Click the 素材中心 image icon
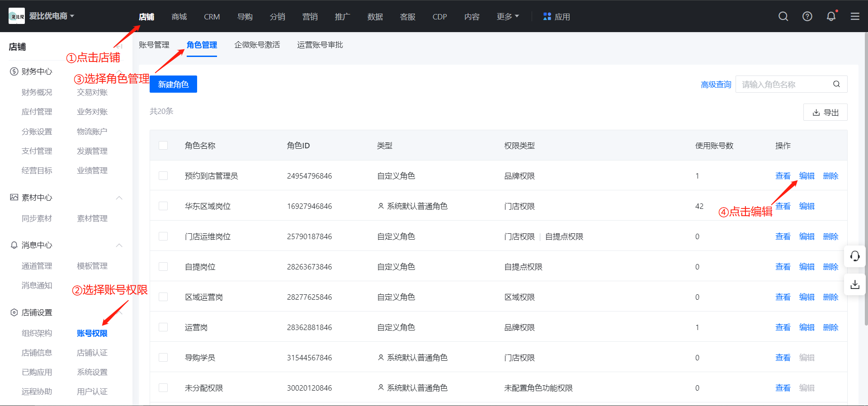This screenshot has height=406, width=868. pos(14,198)
